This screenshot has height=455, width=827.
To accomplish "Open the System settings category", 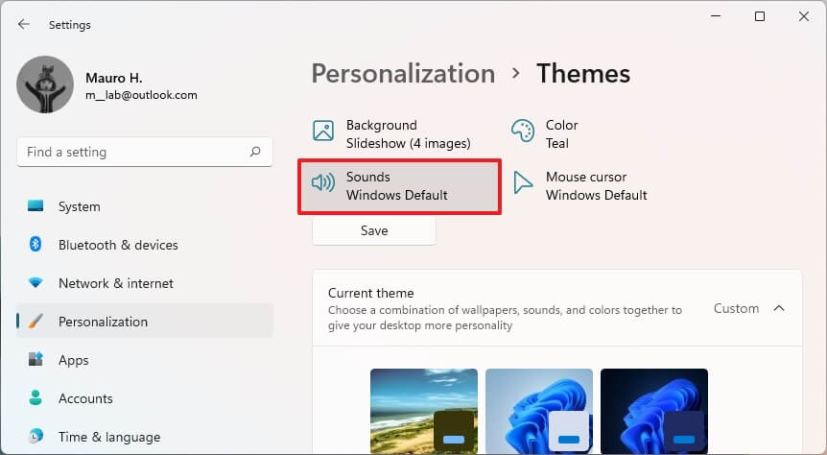I will pyautogui.click(x=145, y=206).
